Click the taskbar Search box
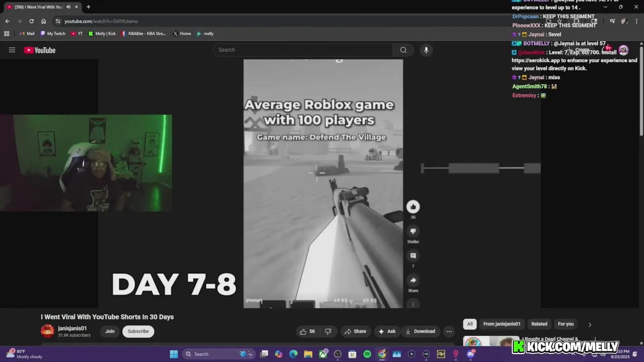 pos(219,354)
